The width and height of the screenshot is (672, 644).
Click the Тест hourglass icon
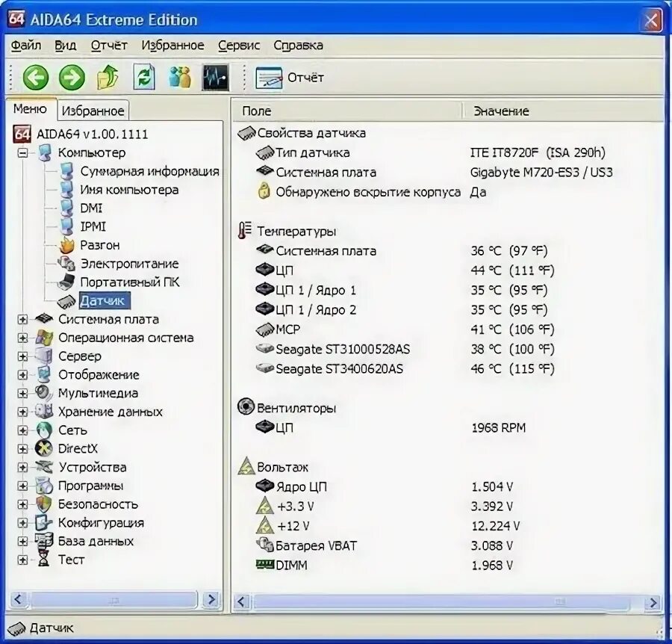(43, 560)
